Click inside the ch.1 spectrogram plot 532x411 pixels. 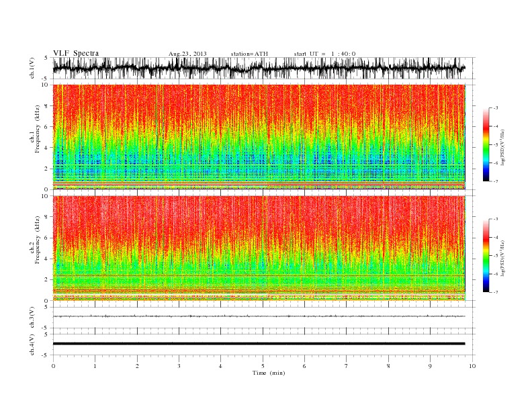coord(259,137)
